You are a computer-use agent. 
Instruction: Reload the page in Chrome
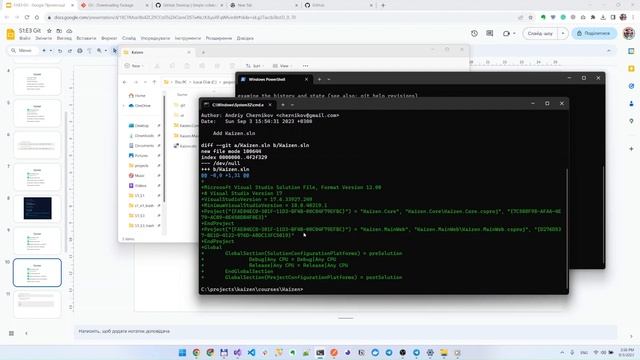click(x=27, y=17)
